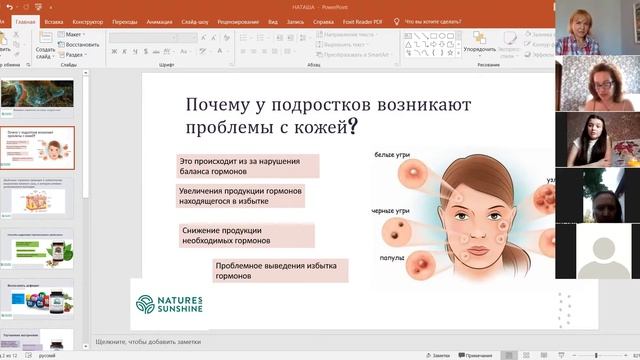Undo the last action in quick access toolbar
Viewport: 640px width, 360px height.
(10, 7)
